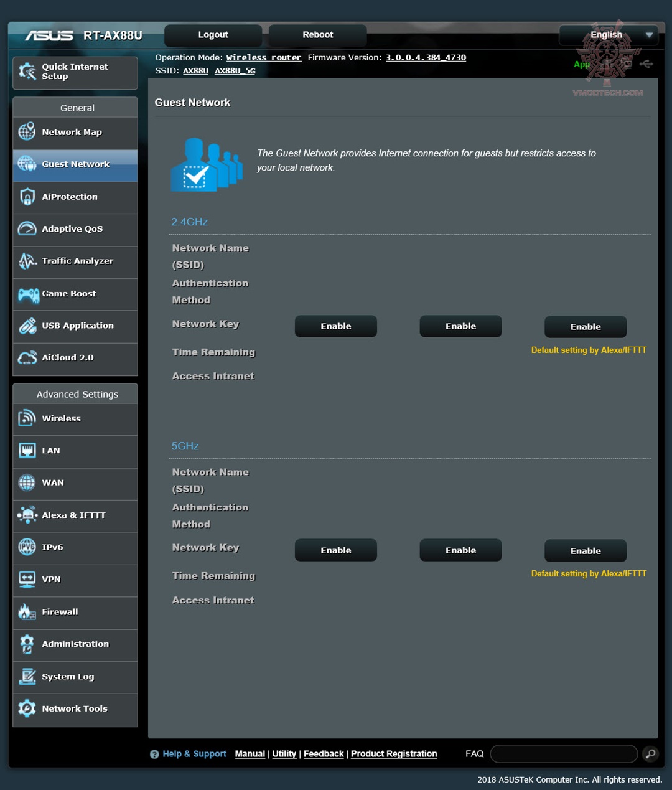Click the USB status icon in header
Screen dimensions: 672x790
click(x=646, y=64)
